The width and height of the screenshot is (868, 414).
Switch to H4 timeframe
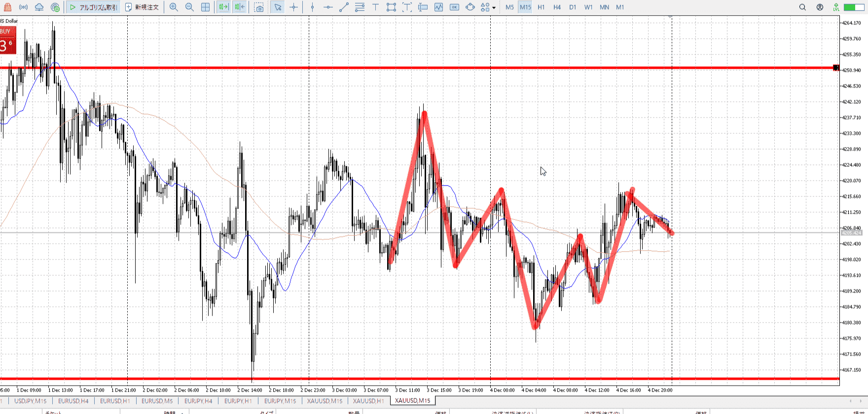557,7
